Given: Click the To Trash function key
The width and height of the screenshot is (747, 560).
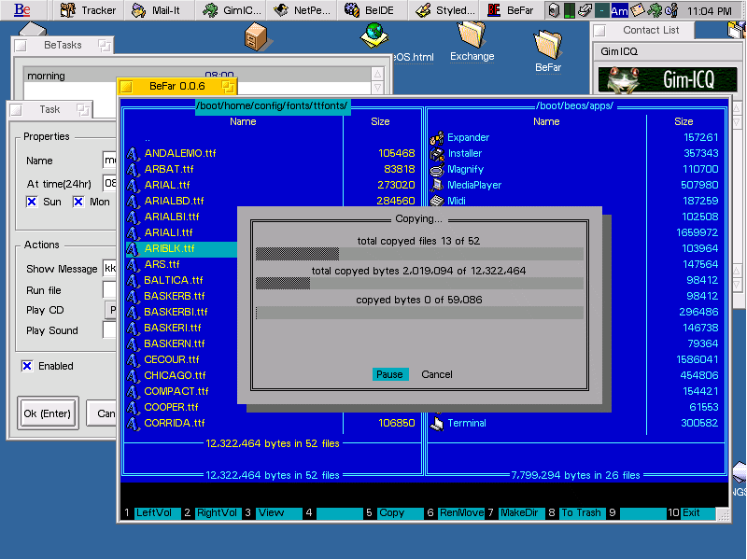Looking at the screenshot, I should tap(583, 512).
